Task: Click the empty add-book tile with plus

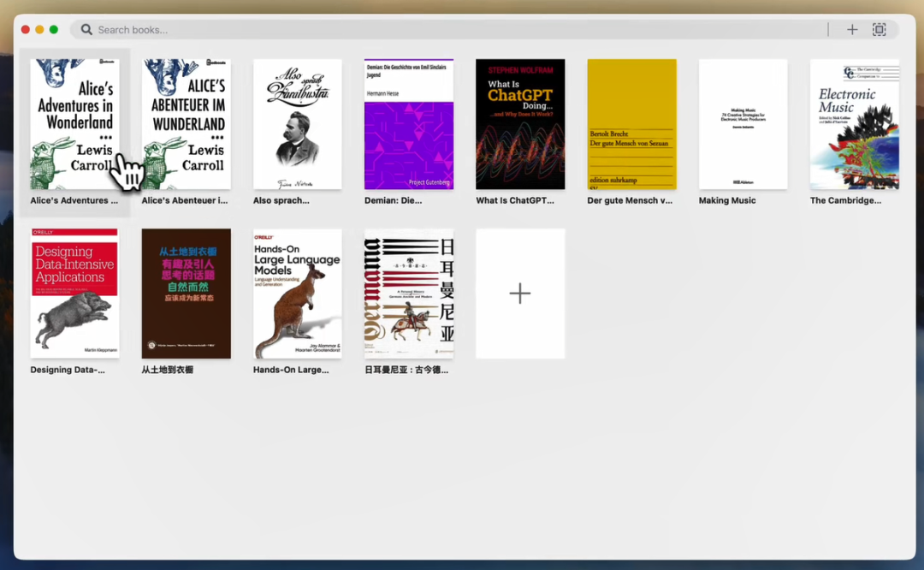Action: [x=520, y=294]
